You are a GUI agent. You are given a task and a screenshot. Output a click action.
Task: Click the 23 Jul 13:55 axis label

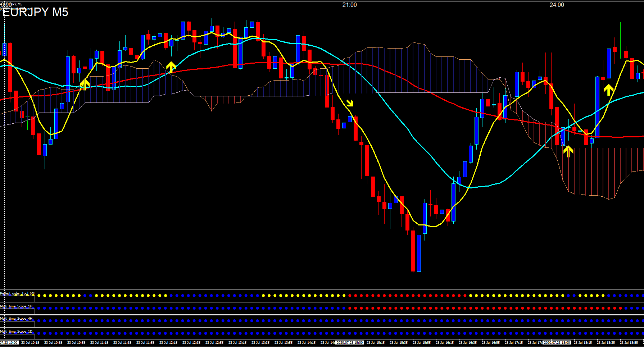tap(284, 343)
